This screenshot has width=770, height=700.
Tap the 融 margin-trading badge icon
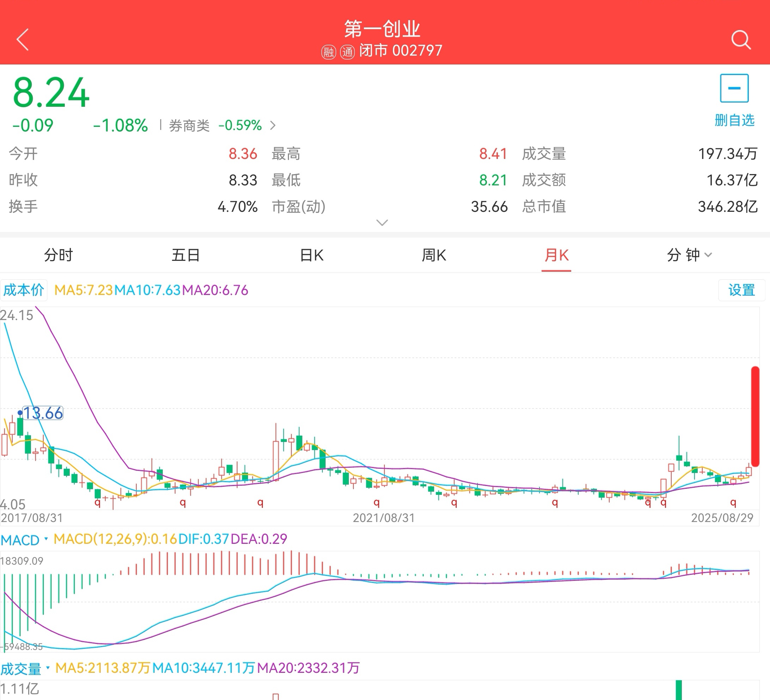tap(328, 51)
